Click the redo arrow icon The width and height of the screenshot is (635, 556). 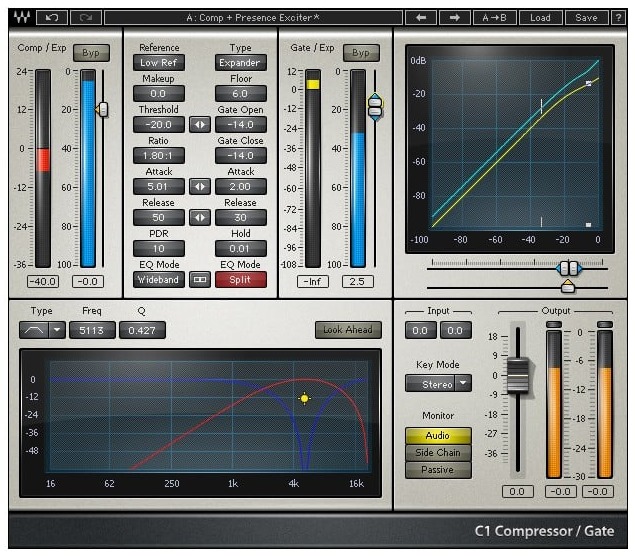(x=86, y=18)
